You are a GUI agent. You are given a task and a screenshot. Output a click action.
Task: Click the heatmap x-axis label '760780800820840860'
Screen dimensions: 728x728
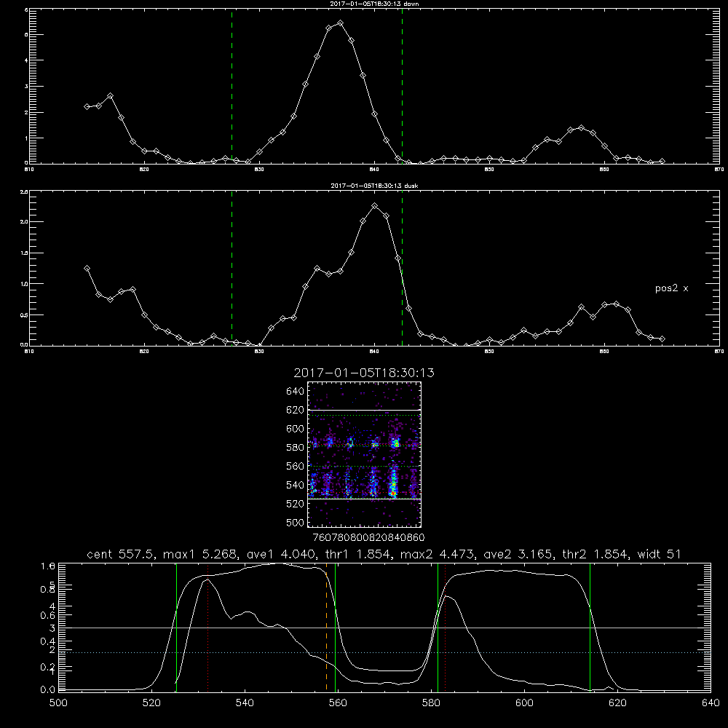pos(368,538)
